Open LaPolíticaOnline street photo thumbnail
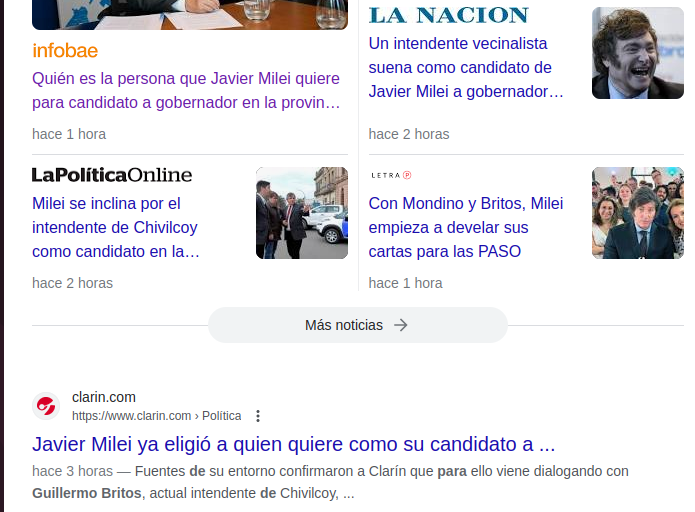 (302, 213)
